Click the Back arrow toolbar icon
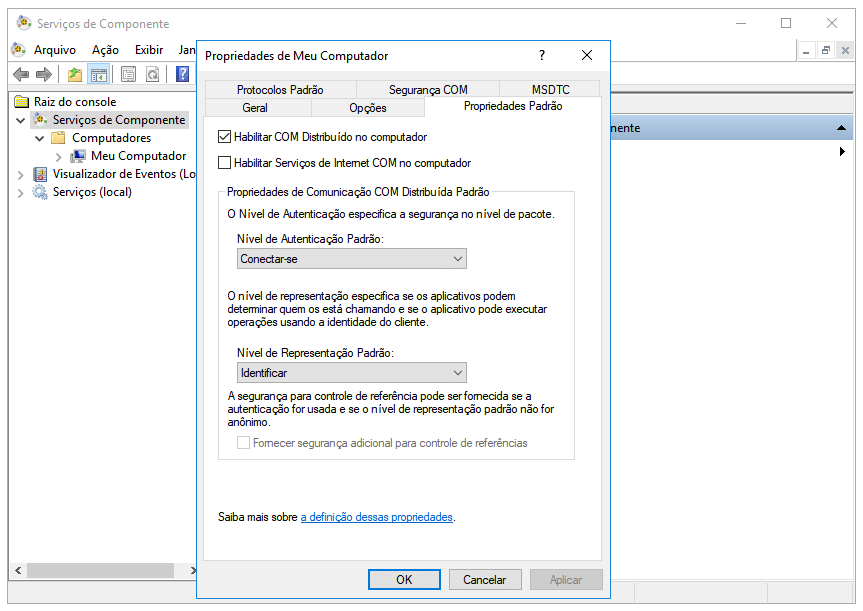863x611 pixels. (21, 74)
